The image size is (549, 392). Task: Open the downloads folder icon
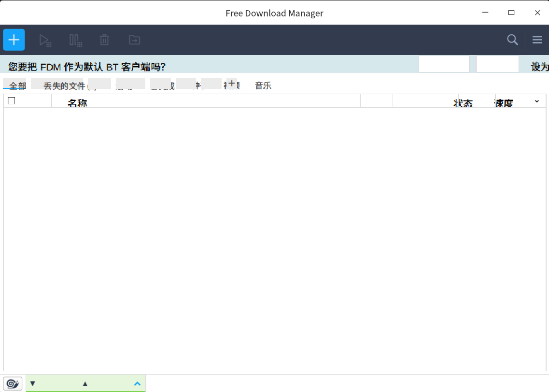(134, 40)
